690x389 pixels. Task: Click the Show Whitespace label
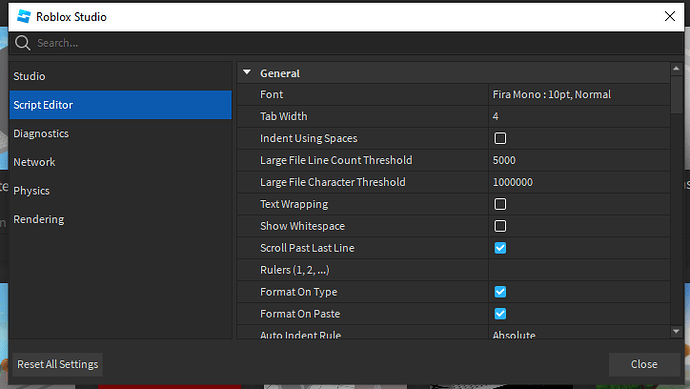[302, 226]
